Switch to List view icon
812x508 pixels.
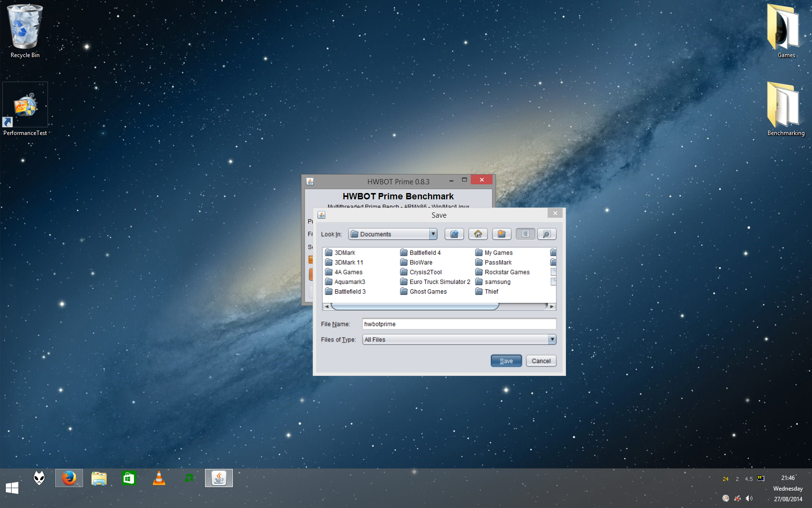point(525,234)
